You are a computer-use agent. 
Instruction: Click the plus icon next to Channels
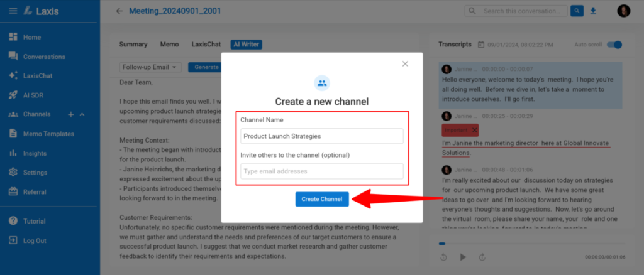click(70, 114)
